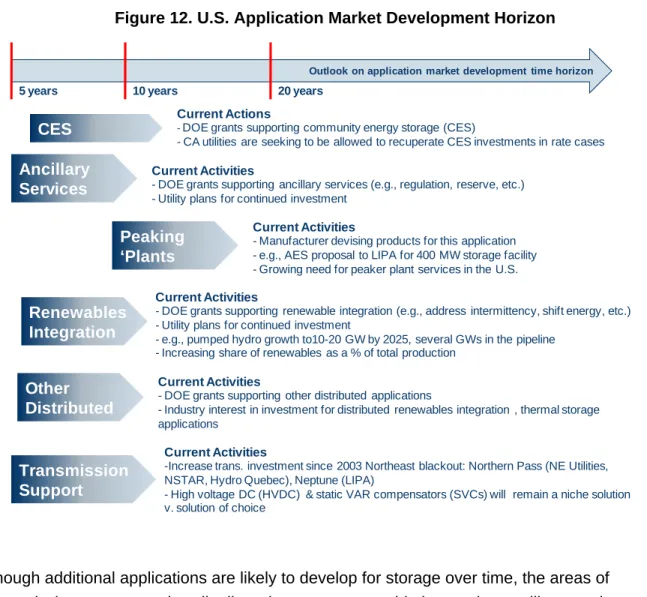Click the '20 years' timeline label
This screenshot has height=597, width=647.
click(x=300, y=91)
